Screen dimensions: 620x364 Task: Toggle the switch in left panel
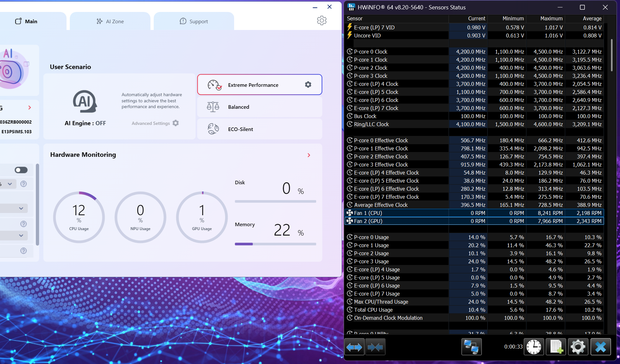pyautogui.click(x=21, y=170)
